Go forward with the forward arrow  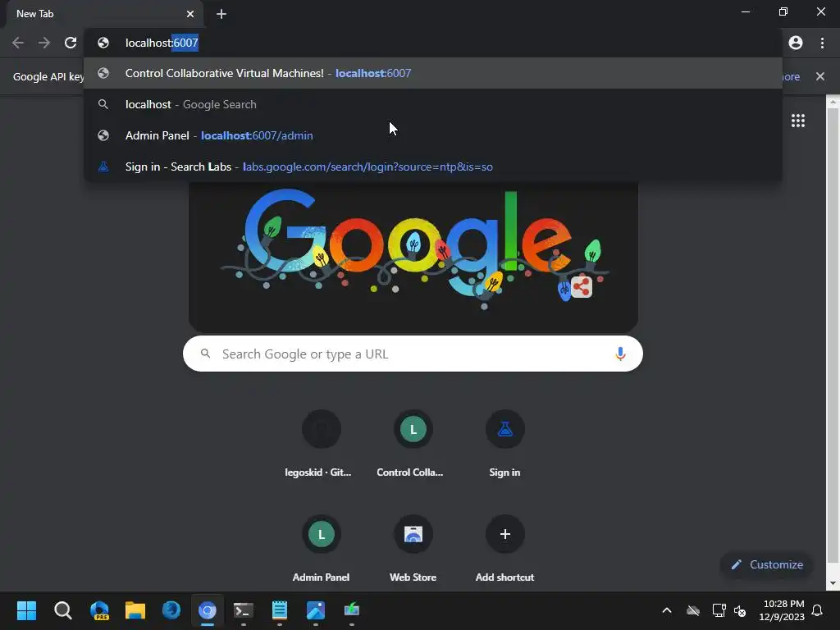point(44,43)
